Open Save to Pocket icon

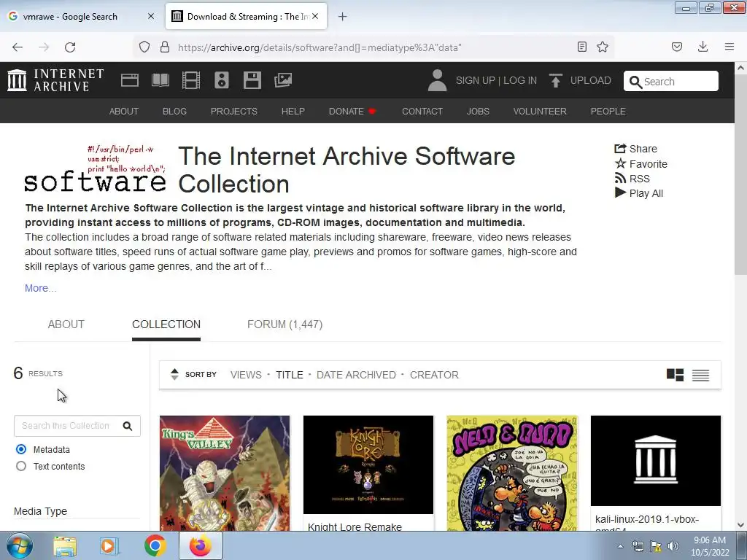(676, 47)
